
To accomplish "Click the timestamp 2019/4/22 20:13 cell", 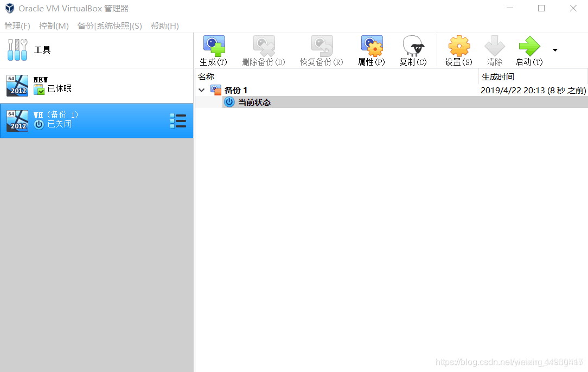I will 533,91.
